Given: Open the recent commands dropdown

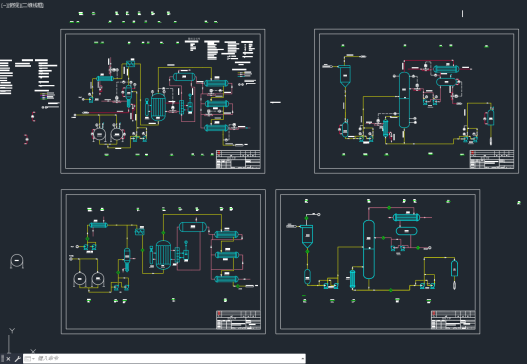Looking at the screenshot, I should [x=30, y=359].
